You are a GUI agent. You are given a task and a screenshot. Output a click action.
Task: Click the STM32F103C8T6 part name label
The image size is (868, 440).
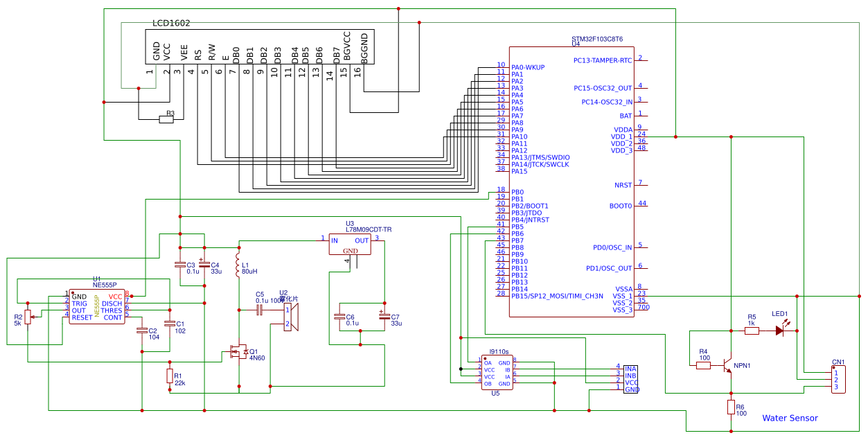point(596,39)
